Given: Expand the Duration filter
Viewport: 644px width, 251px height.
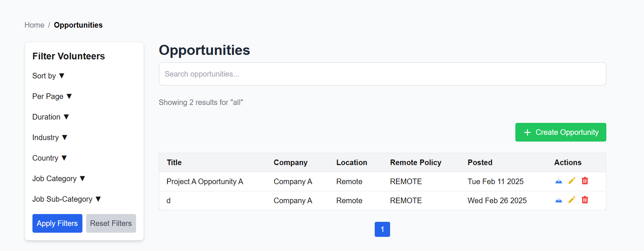Looking at the screenshot, I should click(51, 117).
